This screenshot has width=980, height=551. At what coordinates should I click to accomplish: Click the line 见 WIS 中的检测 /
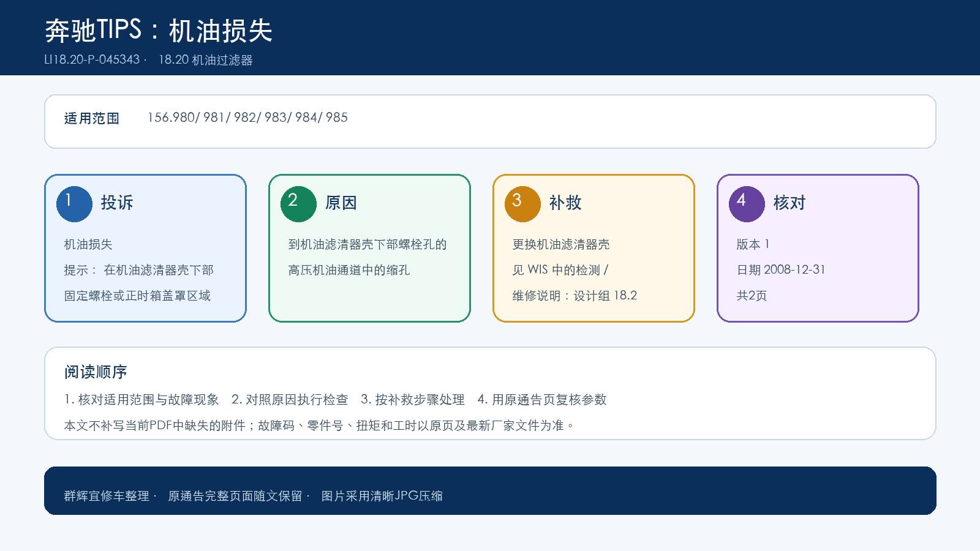coord(560,270)
